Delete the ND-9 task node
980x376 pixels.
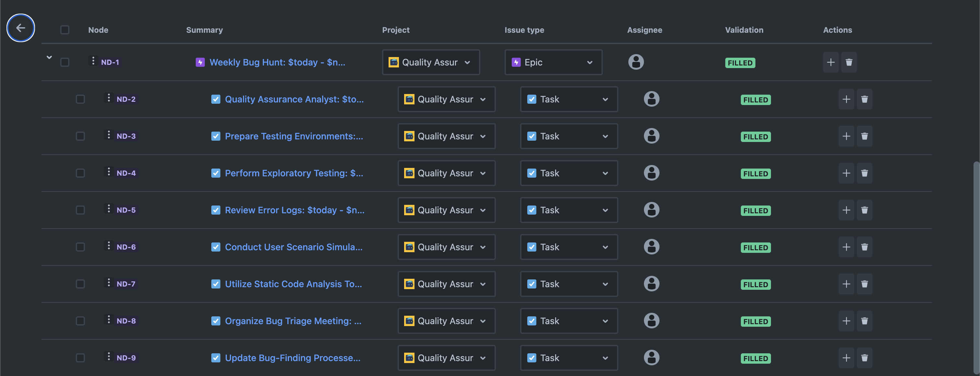click(x=864, y=358)
